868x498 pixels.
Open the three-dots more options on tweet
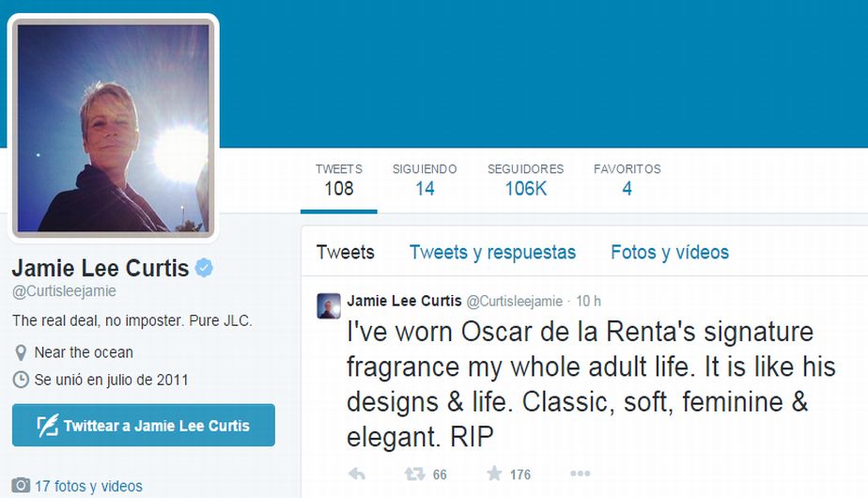pyautogui.click(x=581, y=474)
